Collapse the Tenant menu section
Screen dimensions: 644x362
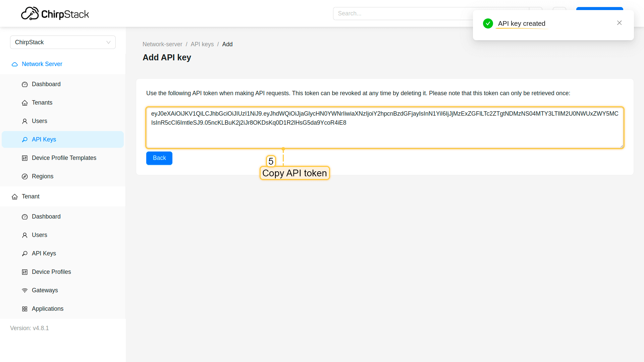point(31,196)
